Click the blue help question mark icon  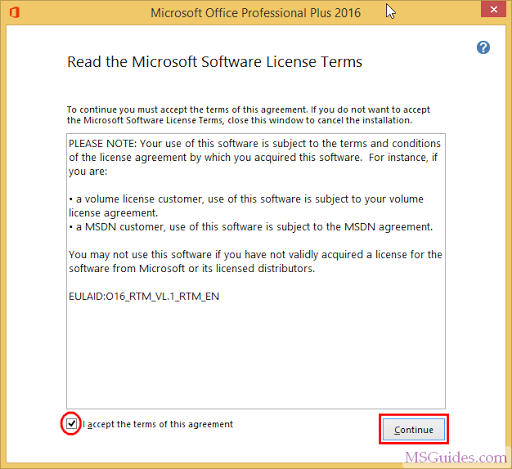click(483, 47)
